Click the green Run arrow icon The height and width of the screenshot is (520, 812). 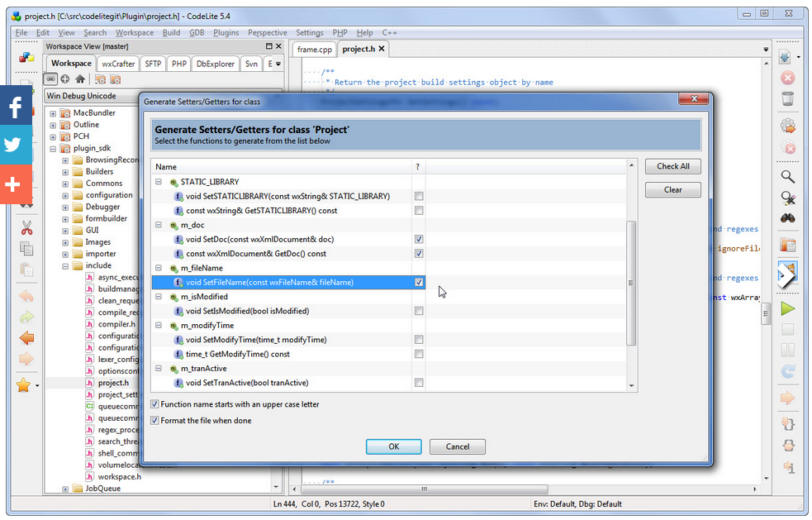[787, 308]
